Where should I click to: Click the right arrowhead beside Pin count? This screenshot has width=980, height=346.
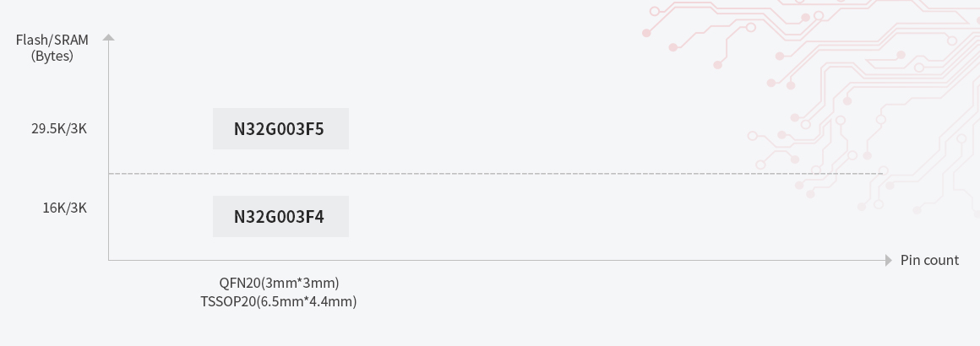[888, 260]
